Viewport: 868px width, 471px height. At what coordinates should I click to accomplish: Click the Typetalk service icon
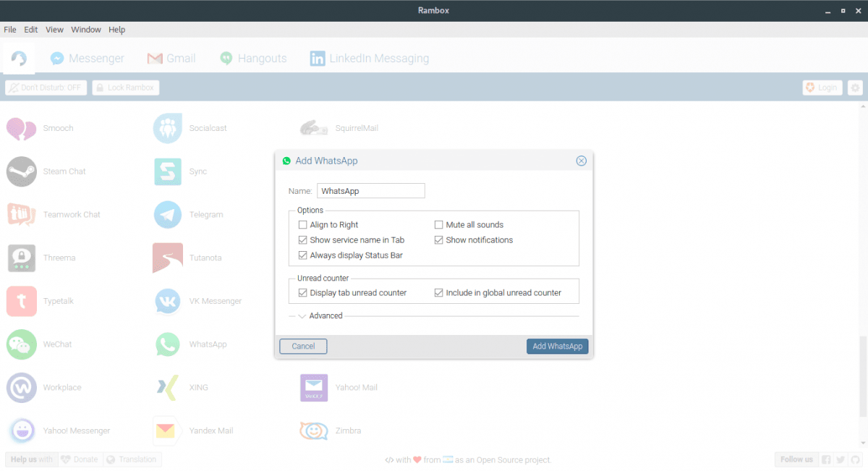click(21, 301)
